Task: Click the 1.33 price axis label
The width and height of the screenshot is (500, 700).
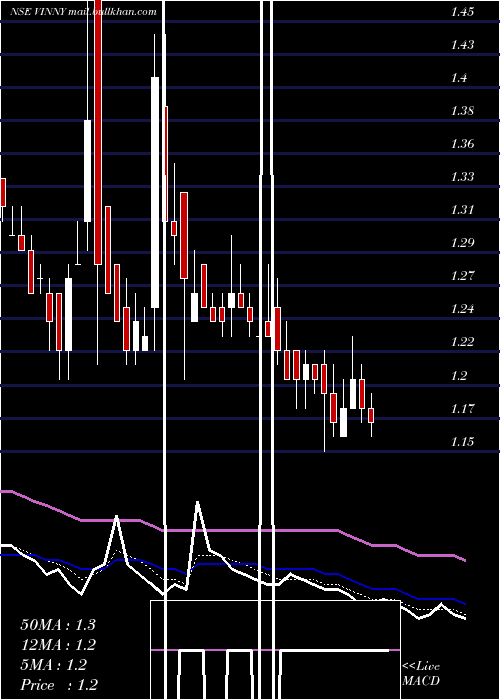Action: 462,177
